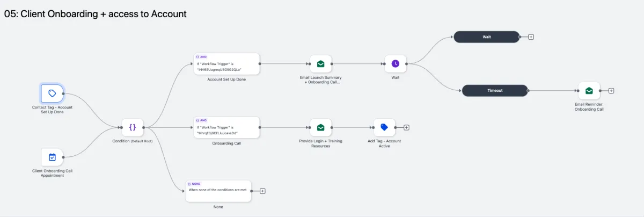Add step after the Wait branch
This screenshot has width=644, height=217.
pos(531,37)
